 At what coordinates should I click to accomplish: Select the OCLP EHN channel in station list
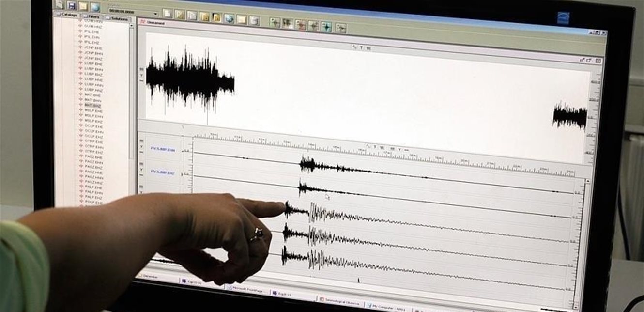coord(94,131)
